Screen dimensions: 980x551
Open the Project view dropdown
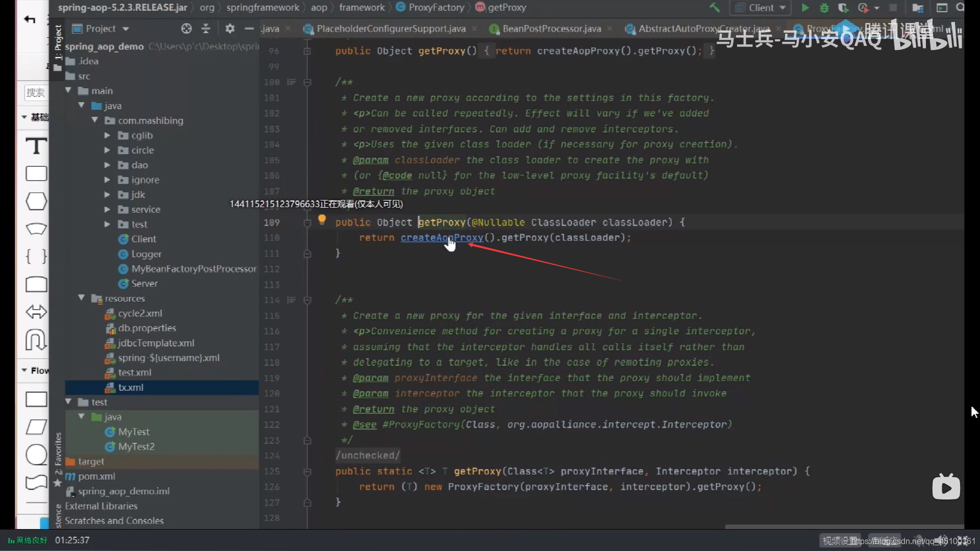pyautogui.click(x=126, y=29)
